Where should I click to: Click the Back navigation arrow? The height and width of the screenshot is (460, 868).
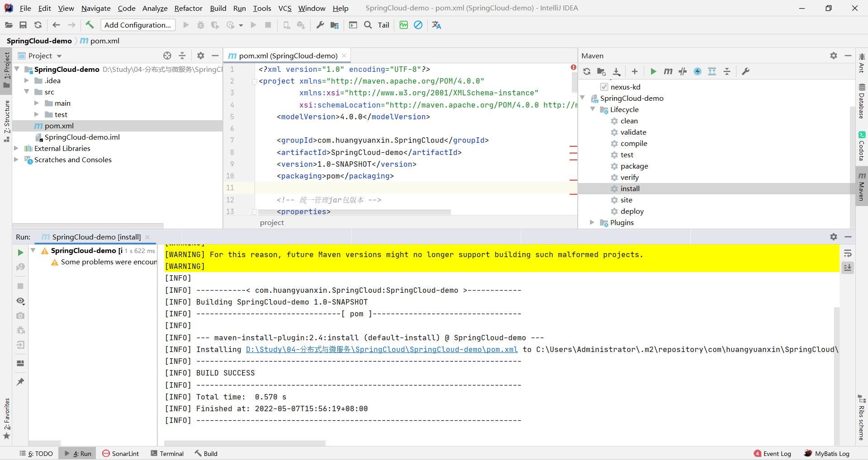[56, 25]
